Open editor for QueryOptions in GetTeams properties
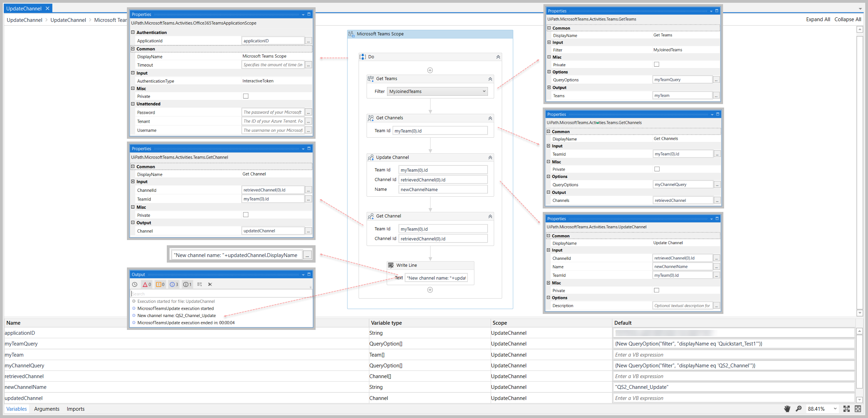The height and width of the screenshot is (418, 868). (716, 80)
